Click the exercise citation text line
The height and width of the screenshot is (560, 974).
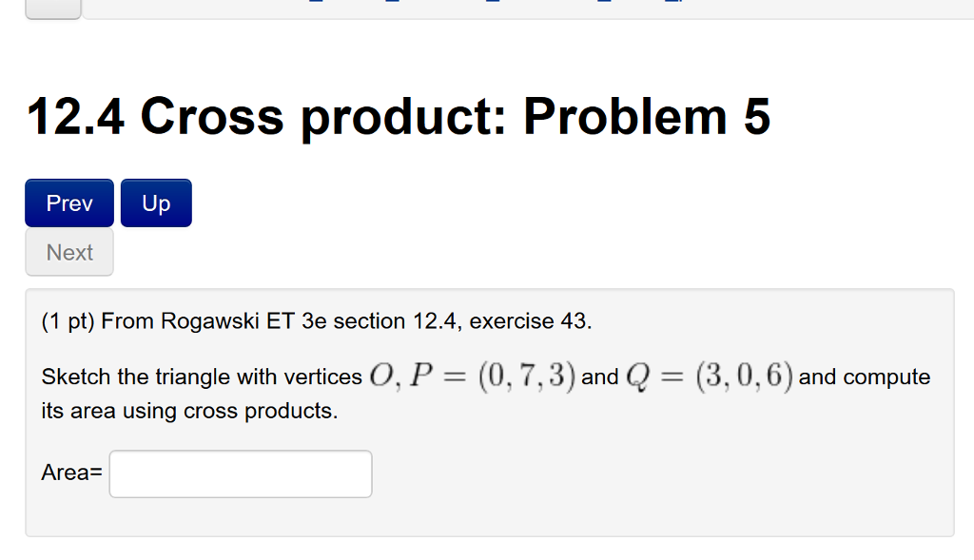317,321
